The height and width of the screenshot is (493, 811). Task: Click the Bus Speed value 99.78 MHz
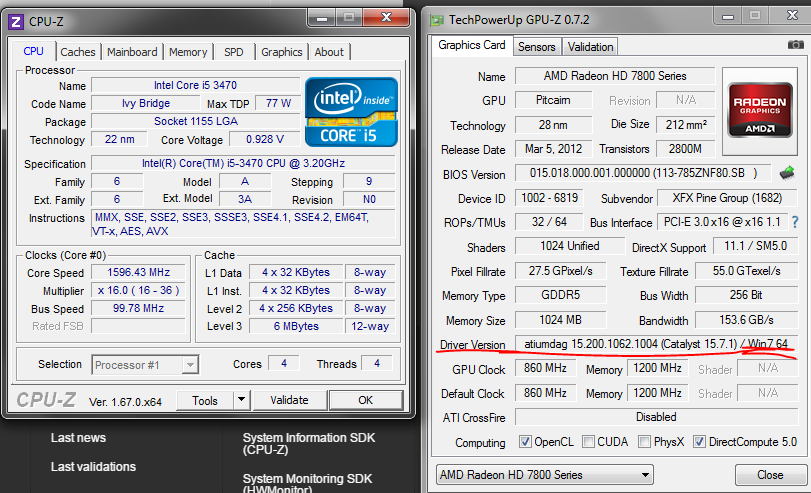pos(138,308)
